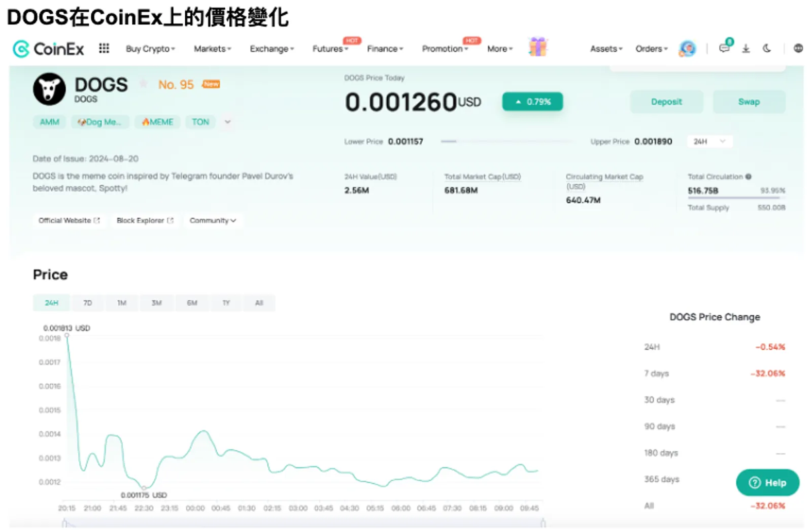The height and width of the screenshot is (530, 812).
Task: Select the TON tag
Action: click(200, 122)
